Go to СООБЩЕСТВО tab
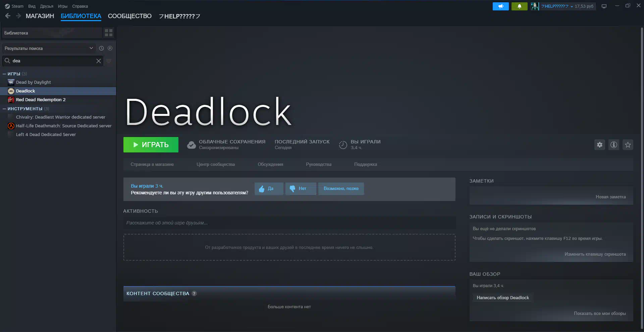The height and width of the screenshot is (332, 644). [130, 16]
